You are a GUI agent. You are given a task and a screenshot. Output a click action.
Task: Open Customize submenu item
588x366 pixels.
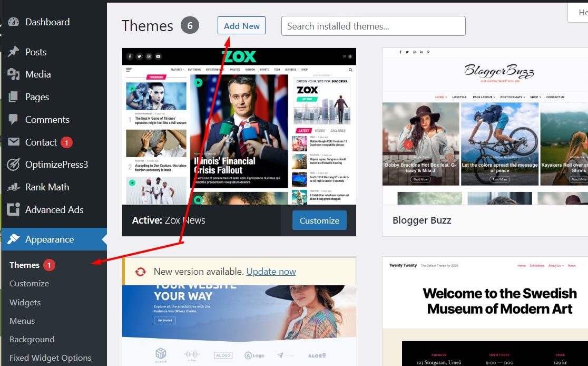click(30, 283)
